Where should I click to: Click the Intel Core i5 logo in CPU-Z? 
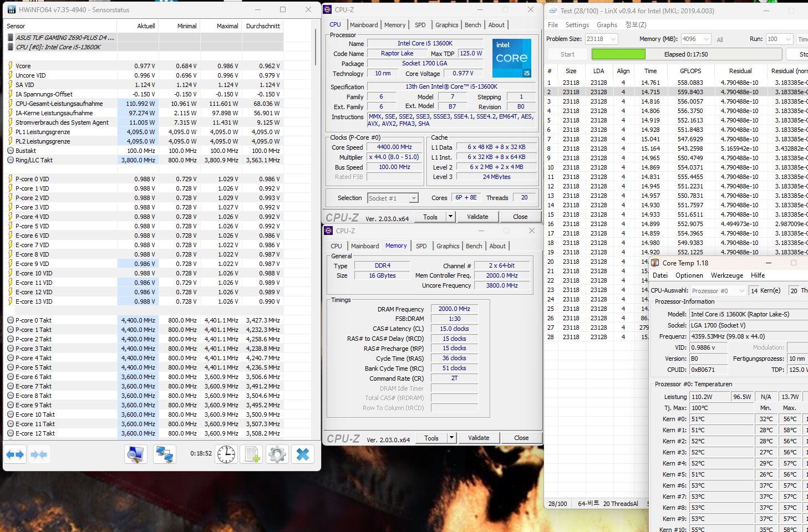click(511, 58)
